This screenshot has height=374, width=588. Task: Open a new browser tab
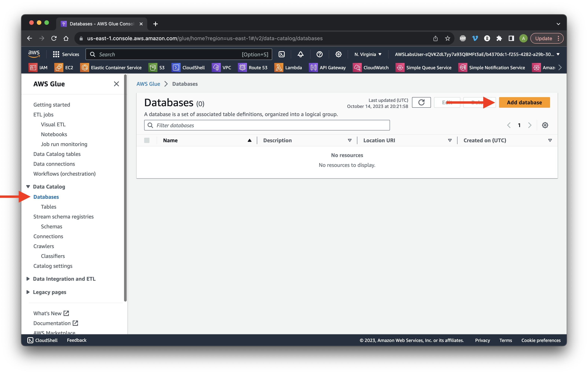click(155, 24)
